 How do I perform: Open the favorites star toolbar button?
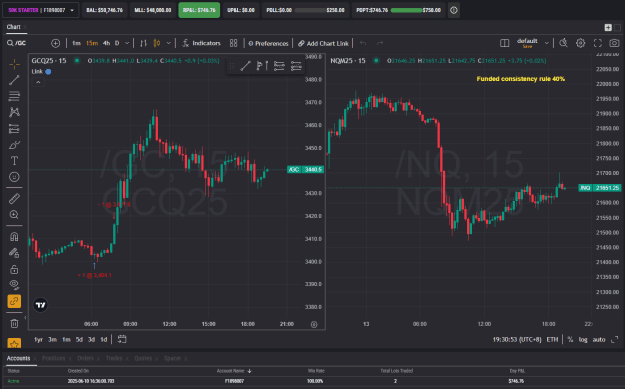click(x=14, y=344)
